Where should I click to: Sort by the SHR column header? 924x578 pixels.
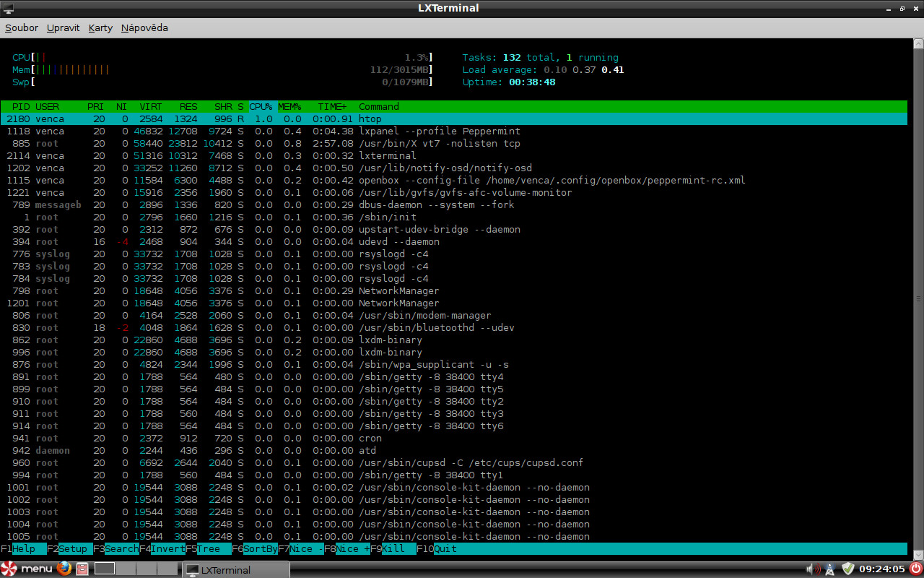point(223,106)
